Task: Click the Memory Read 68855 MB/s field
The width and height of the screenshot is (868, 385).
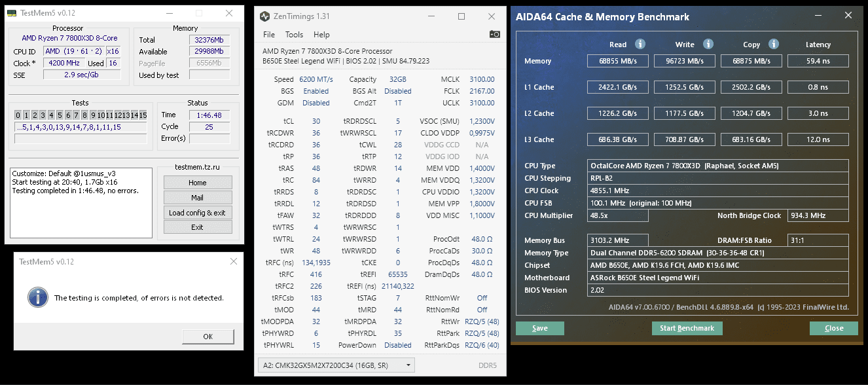Action: [618, 61]
